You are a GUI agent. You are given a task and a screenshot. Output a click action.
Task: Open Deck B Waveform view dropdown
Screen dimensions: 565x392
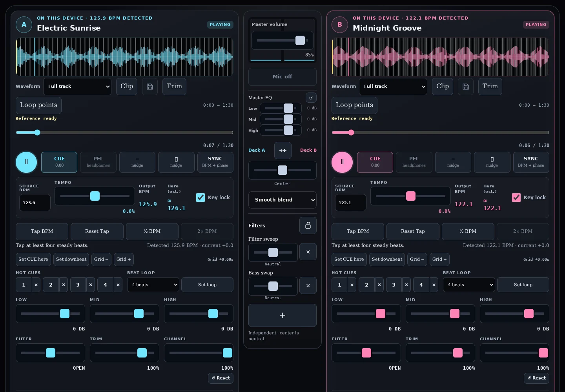click(x=394, y=87)
